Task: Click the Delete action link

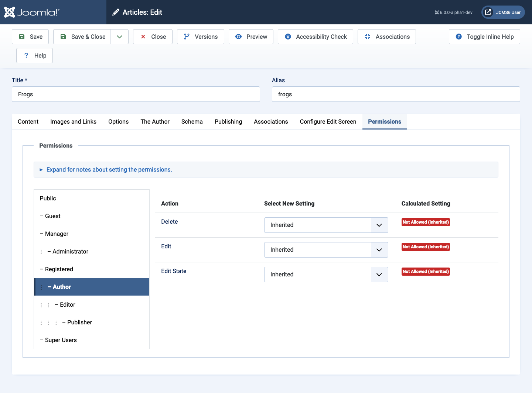Action: 169,221
